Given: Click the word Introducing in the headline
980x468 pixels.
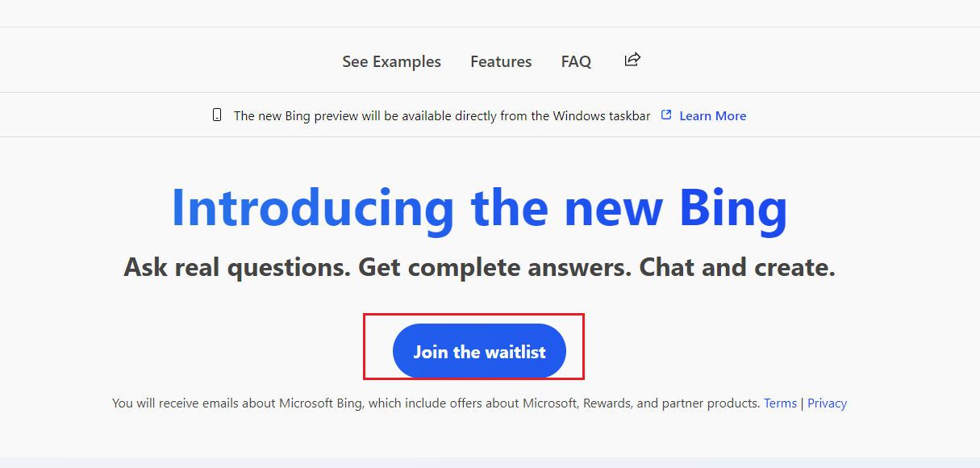Looking at the screenshot, I should (313, 207).
